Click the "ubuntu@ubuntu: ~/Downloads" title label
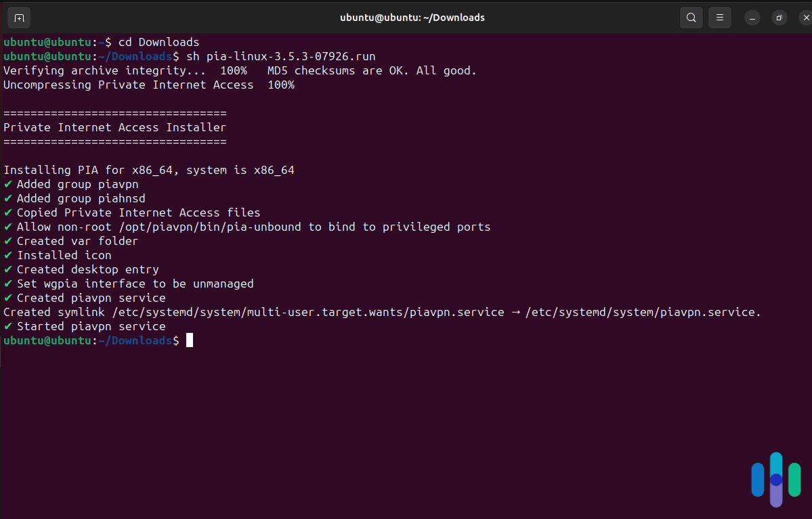 (412, 18)
